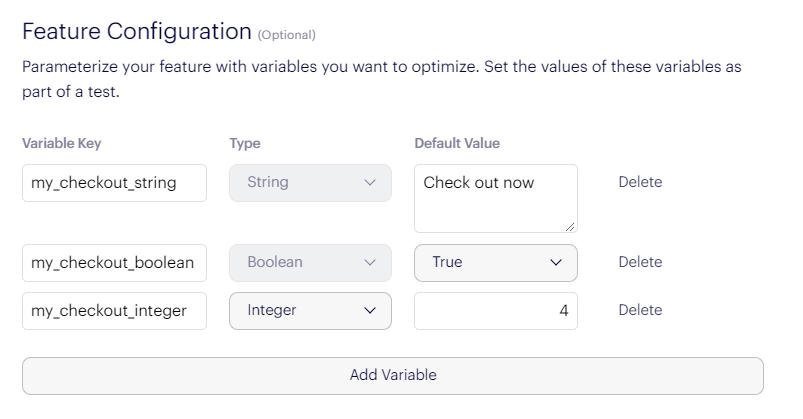
Task: Click the Variable Key column header
Action: pyautogui.click(x=62, y=143)
